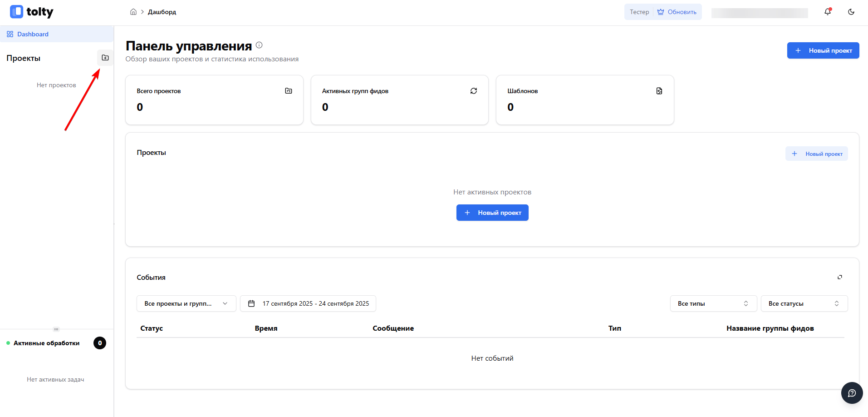Click the sidebar panel resize handle
Image resolution: width=868 pixels, height=417 pixels.
pyautogui.click(x=56, y=329)
